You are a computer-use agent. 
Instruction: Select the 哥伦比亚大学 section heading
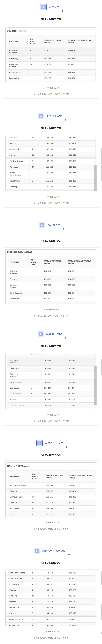pyautogui.click(x=54, y=116)
